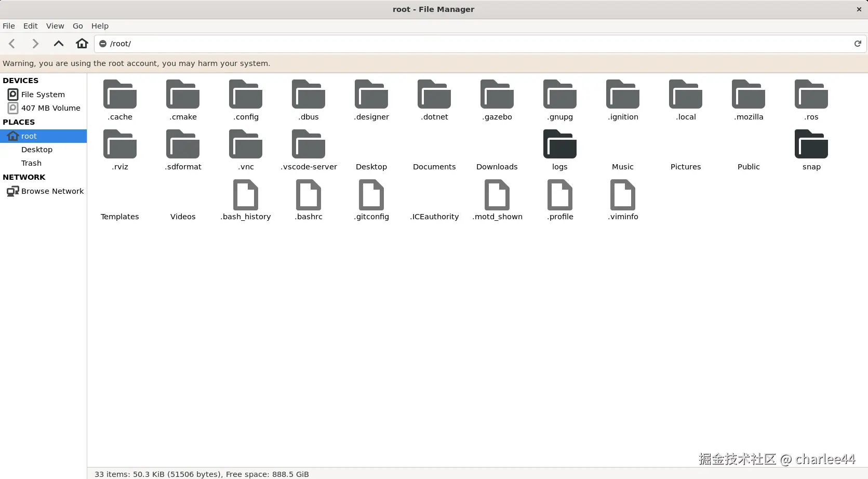Select the .designer folder icon
868x479 pixels.
(371, 94)
